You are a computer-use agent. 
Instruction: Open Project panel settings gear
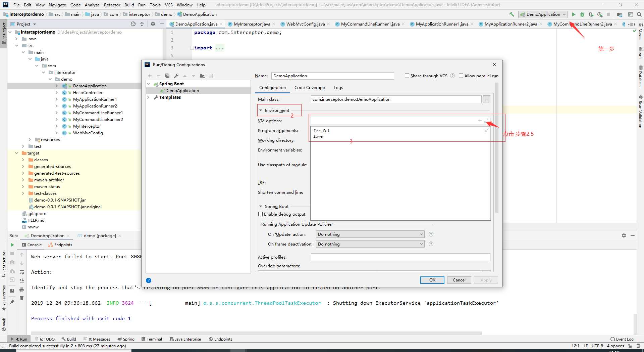point(153,24)
